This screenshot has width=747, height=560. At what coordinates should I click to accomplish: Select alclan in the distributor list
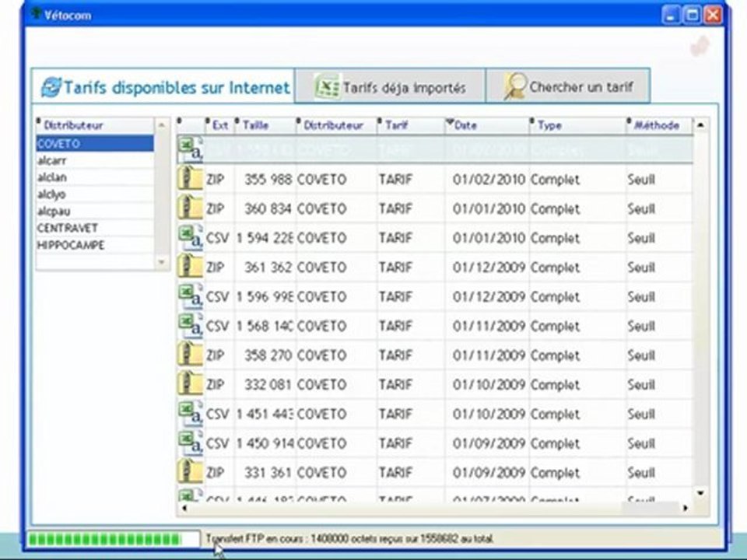(x=95, y=177)
